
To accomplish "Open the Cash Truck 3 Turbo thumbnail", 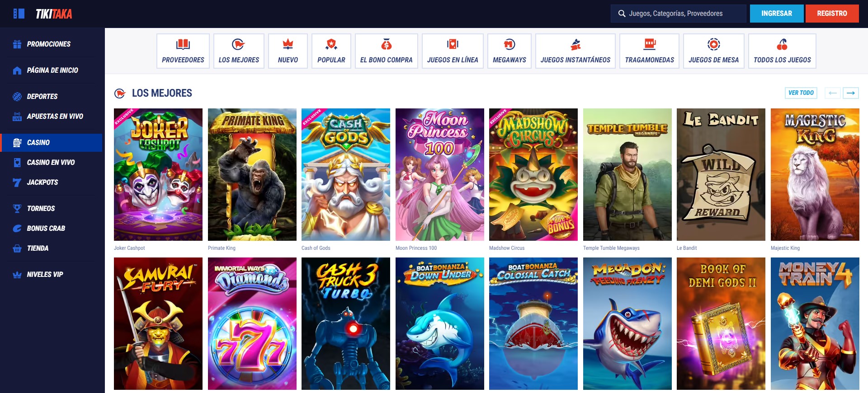I will pyautogui.click(x=346, y=323).
